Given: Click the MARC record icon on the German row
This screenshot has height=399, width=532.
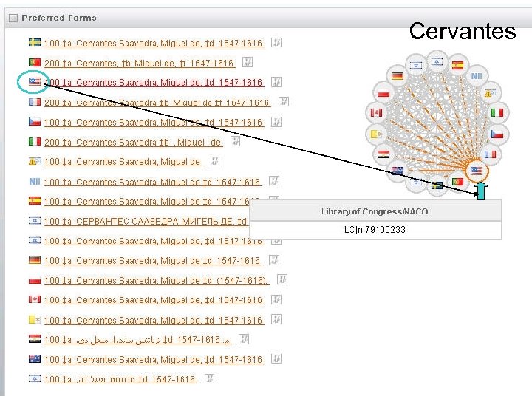Looking at the screenshot, I should tap(274, 260).
